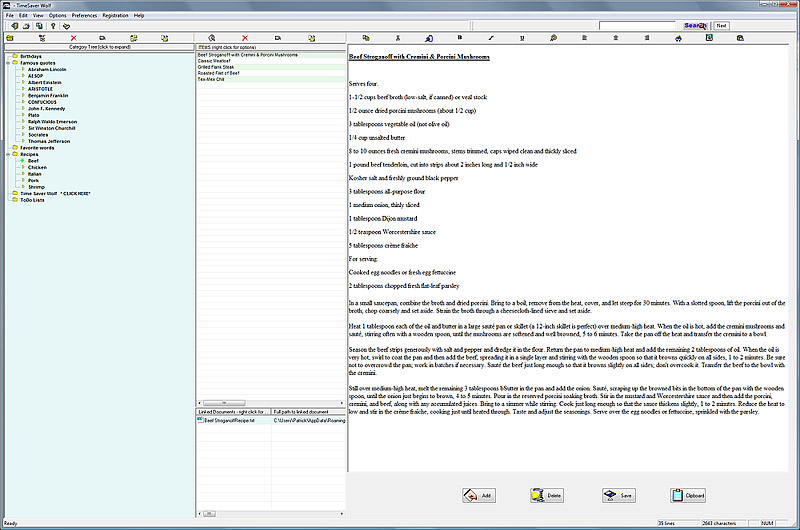Viewport: 800px width, 530px height.
Task: Click inside the search text field
Action: [637, 26]
